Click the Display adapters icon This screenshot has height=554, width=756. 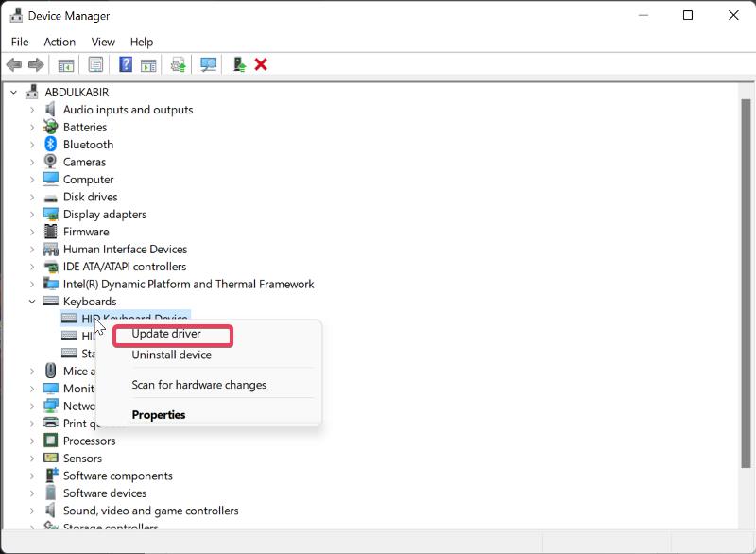[x=50, y=214]
